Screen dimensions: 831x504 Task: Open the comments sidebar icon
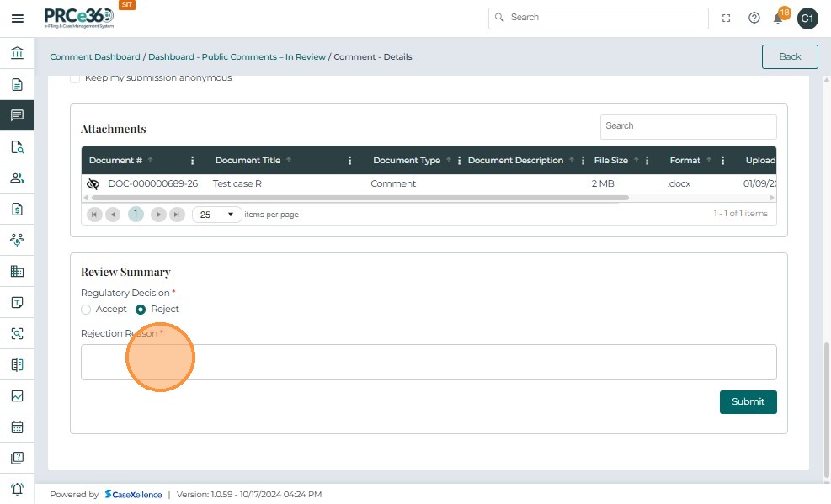coord(17,116)
